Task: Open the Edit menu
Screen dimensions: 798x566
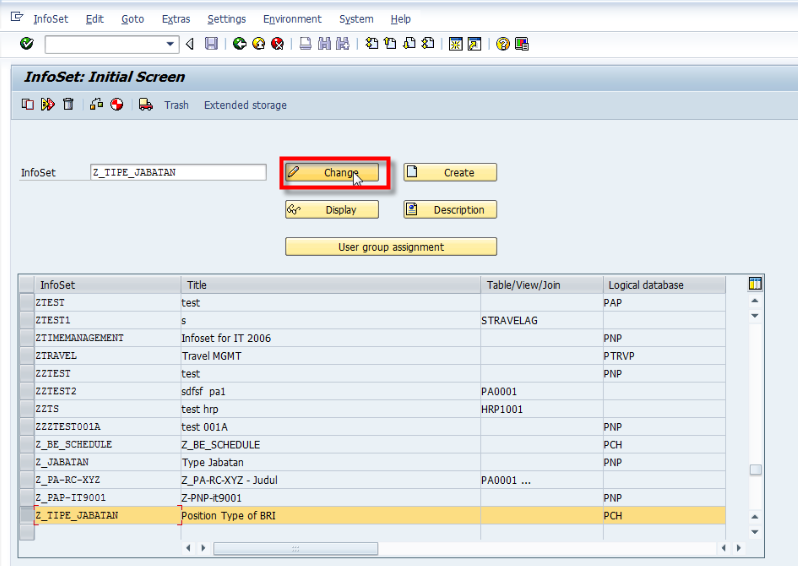Action: 95,19
